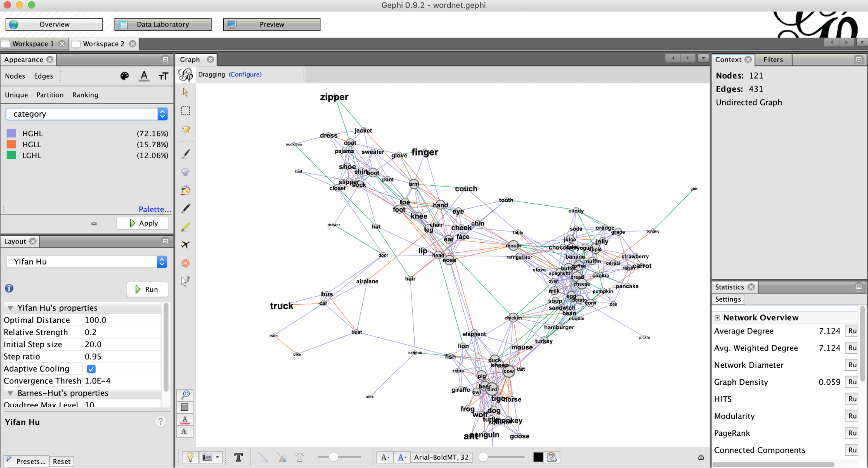Image resolution: width=868 pixels, height=468 pixels.
Task: Click the Apply button
Action: pyautogui.click(x=143, y=223)
